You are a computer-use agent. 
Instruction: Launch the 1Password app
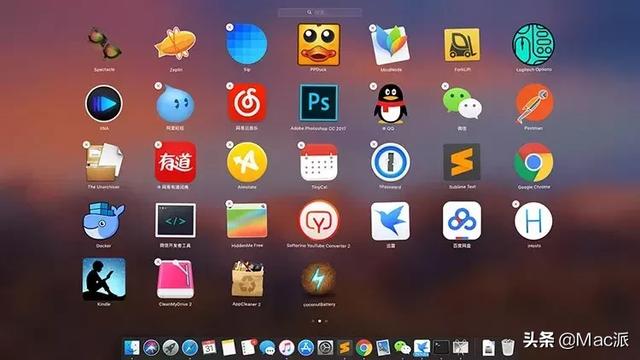click(x=391, y=162)
